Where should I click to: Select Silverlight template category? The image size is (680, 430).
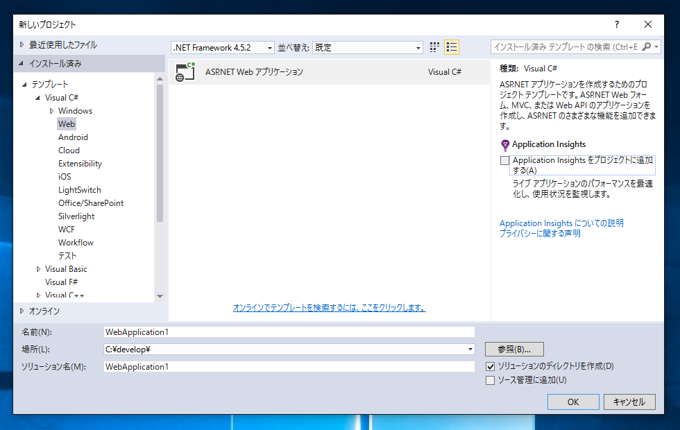coord(76,216)
